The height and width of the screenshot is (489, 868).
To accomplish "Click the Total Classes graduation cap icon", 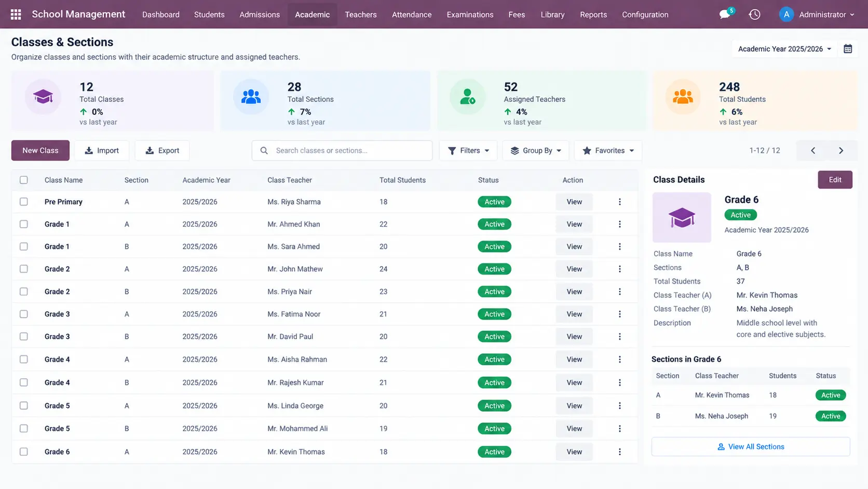I will [43, 97].
